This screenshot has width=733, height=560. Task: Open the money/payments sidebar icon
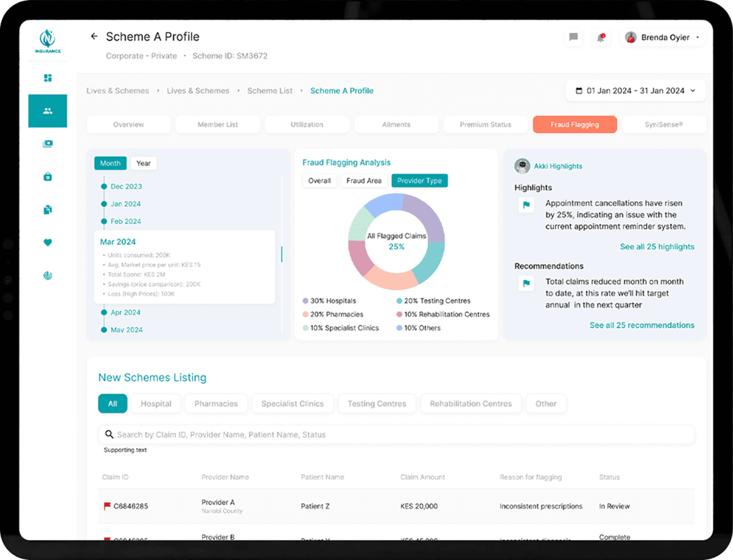48,144
